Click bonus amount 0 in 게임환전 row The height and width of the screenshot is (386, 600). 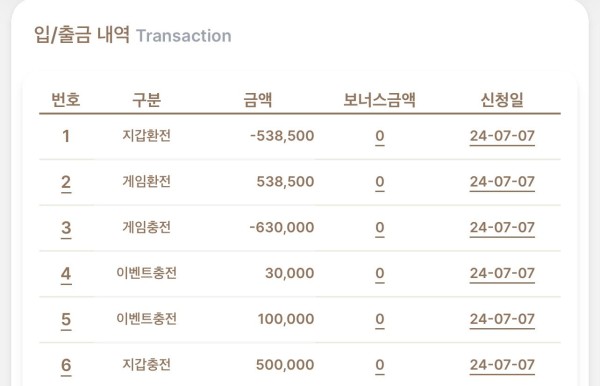(380, 182)
